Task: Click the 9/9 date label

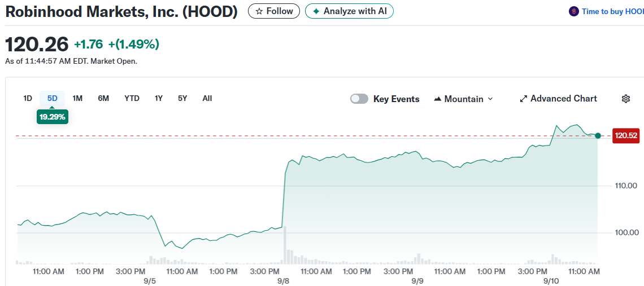Action: point(417,281)
